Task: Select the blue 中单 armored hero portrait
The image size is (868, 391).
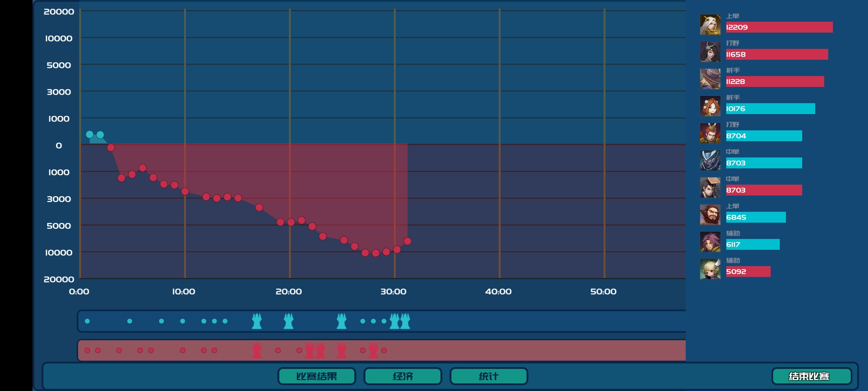Action: [710, 160]
